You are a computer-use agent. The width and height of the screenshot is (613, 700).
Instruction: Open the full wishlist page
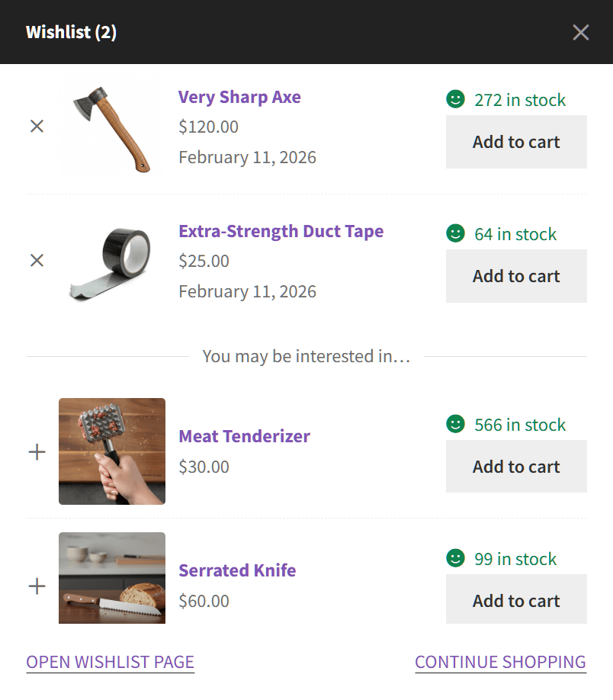110,662
